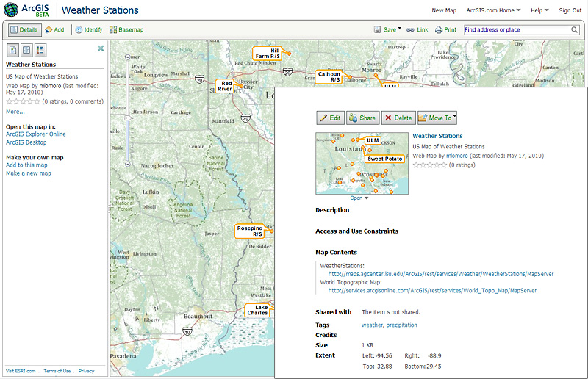
Task: Click the Red River station label
Action: coord(225,86)
